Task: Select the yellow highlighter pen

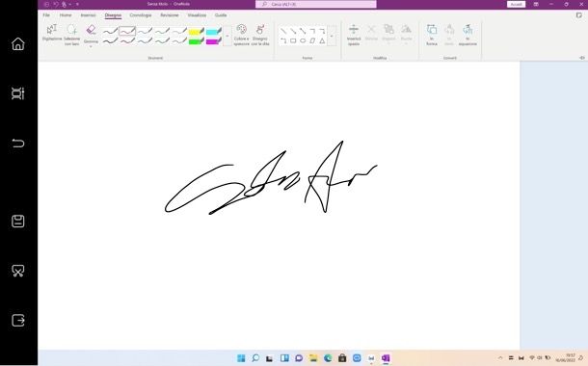Action: (x=197, y=32)
